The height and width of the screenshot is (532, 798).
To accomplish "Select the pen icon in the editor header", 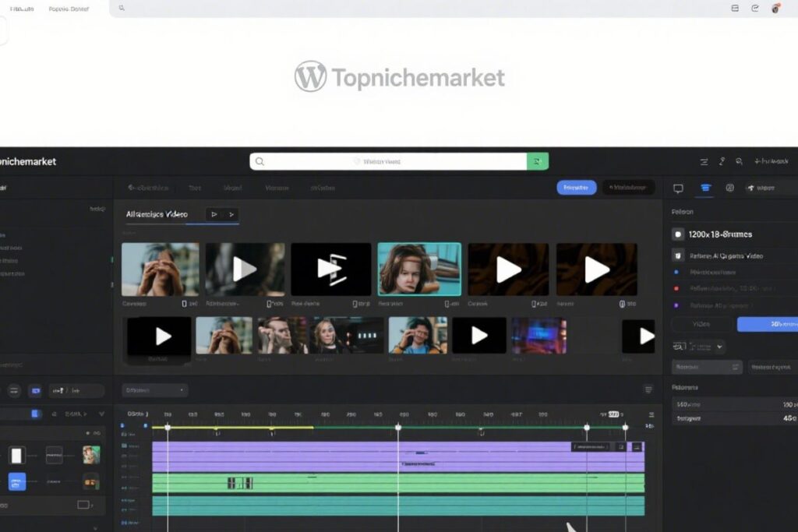I will (x=722, y=161).
